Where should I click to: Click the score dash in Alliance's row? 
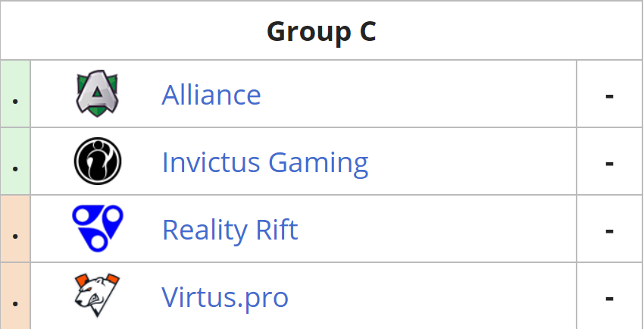coord(609,96)
